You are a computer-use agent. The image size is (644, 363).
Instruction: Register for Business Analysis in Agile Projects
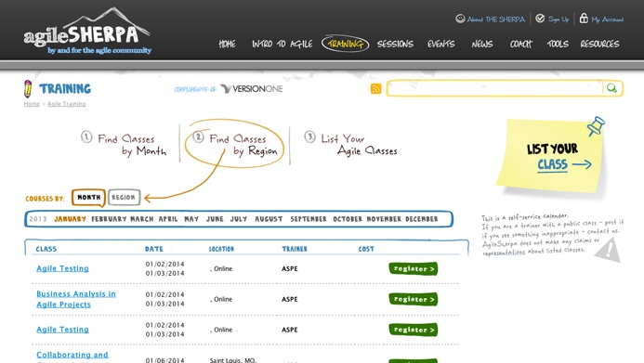point(414,299)
